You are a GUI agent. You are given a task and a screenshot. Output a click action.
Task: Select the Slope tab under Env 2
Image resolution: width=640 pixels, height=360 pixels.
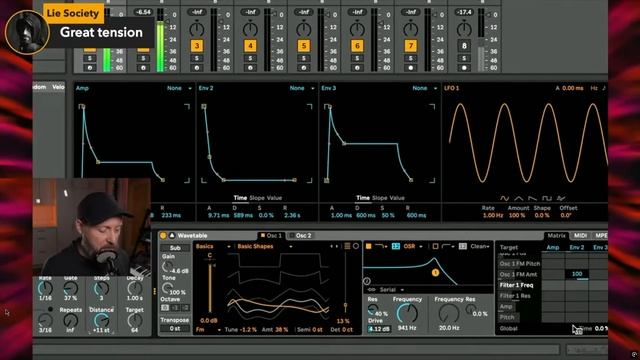pyautogui.click(x=257, y=198)
